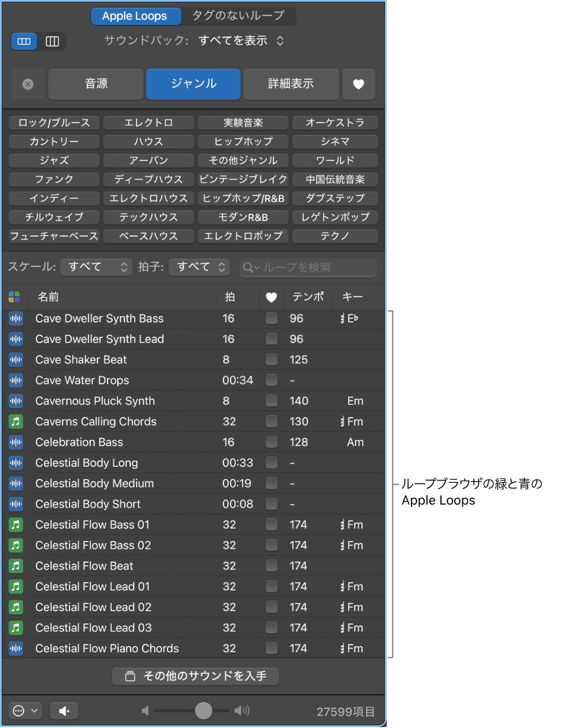Clear filters with the reset X button
The image size is (577, 728).
click(x=28, y=84)
